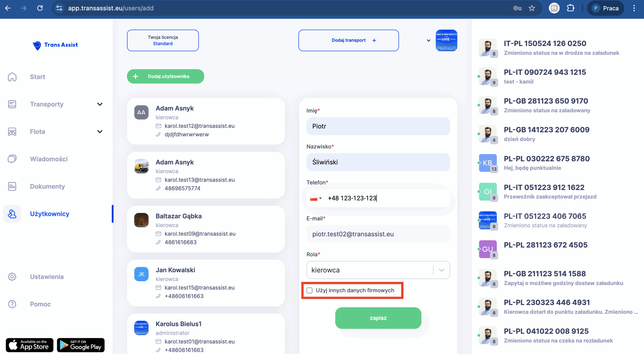Click the E-mail input field
644x354 pixels.
pyautogui.click(x=378, y=234)
